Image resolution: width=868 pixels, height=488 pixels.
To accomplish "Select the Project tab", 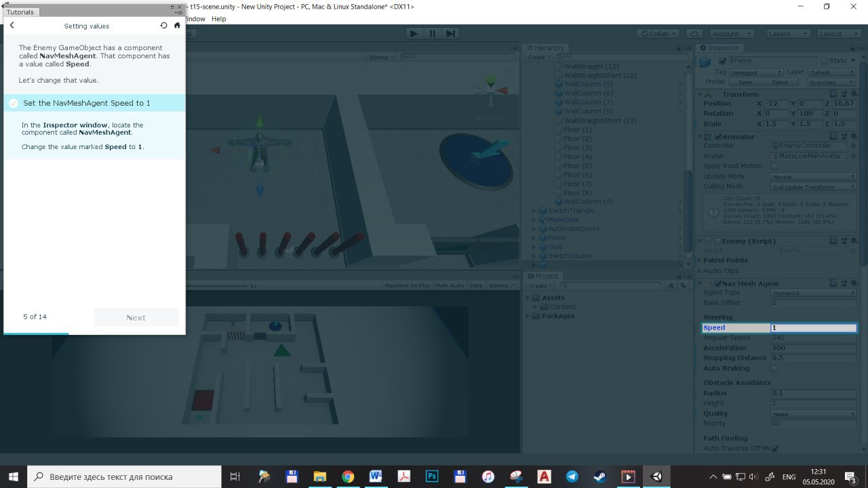I will click(542, 276).
